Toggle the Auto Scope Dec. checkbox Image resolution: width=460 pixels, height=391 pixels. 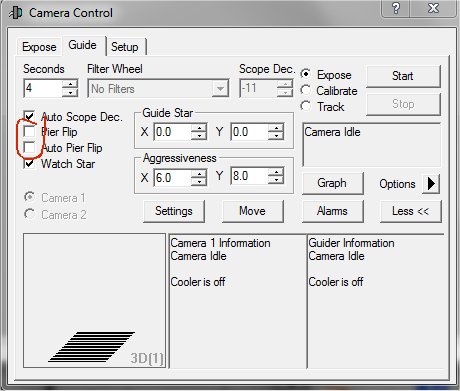click(29, 116)
